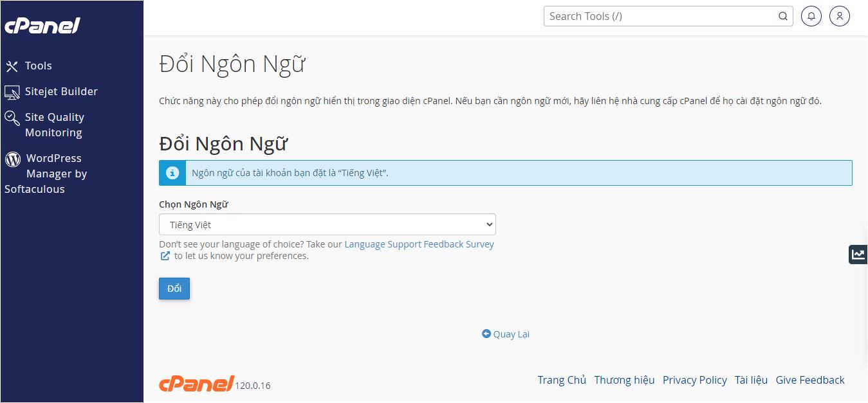Click the Đổi button
The width and height of the screenshot is (868, 403).
coord(174,289)
